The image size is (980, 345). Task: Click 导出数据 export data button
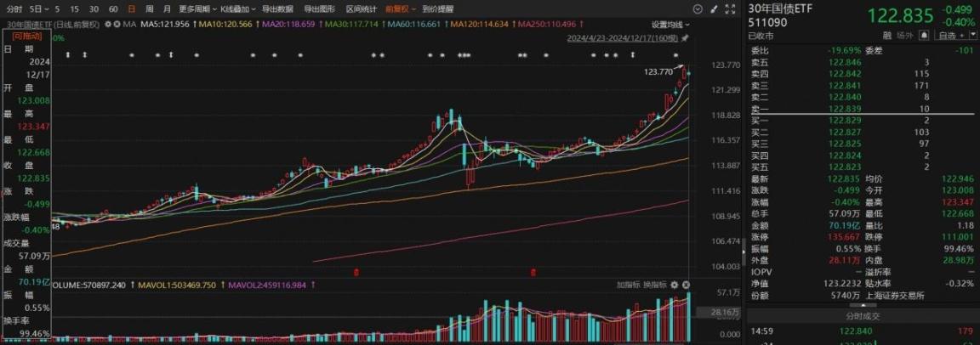(277, 9)
